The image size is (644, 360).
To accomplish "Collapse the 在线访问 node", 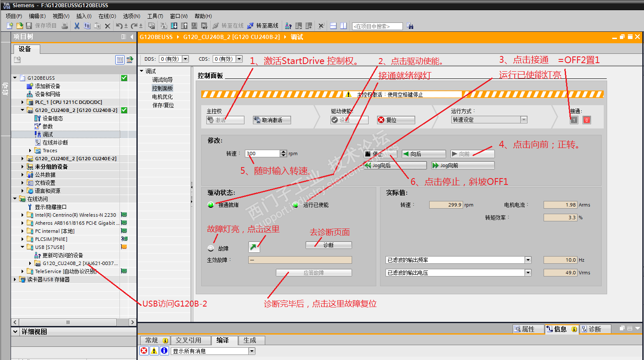I will tap(15, 199).
